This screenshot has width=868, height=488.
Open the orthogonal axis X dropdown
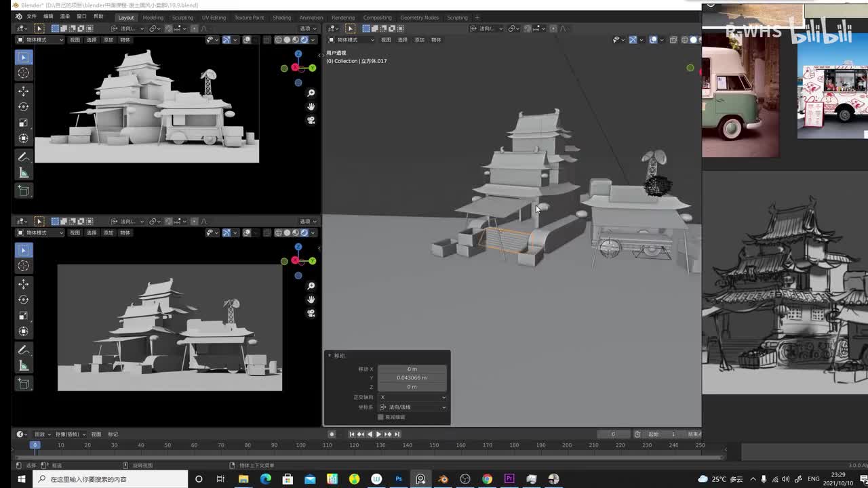(412, 397)
